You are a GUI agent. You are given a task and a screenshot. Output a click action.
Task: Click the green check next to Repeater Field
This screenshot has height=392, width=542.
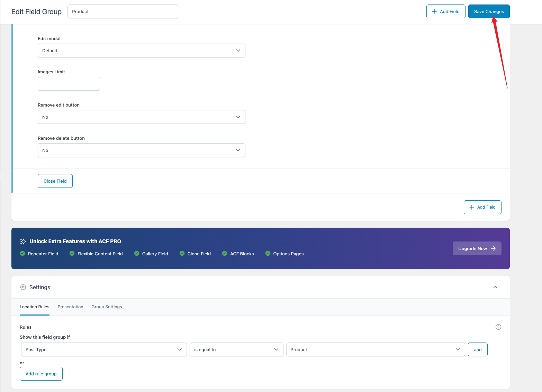point(22,253)
